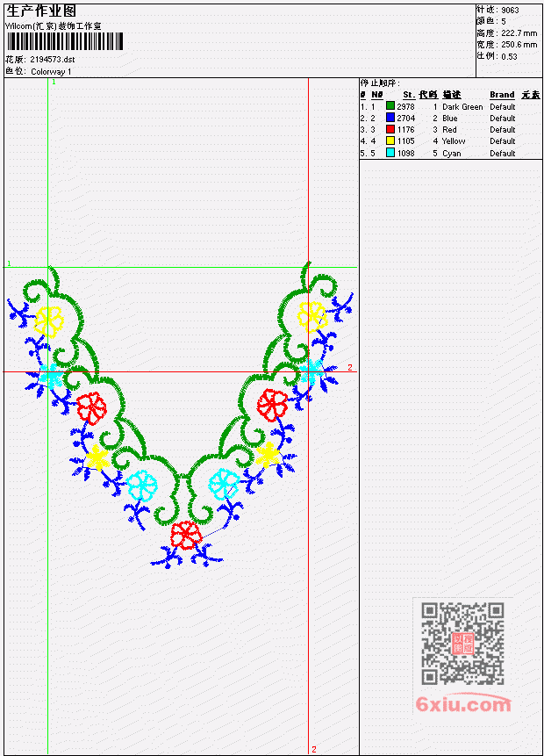Screen dimensions: 544x756
Task: Click the Dark Green color swatch
Action: click(x=390, y=105)
